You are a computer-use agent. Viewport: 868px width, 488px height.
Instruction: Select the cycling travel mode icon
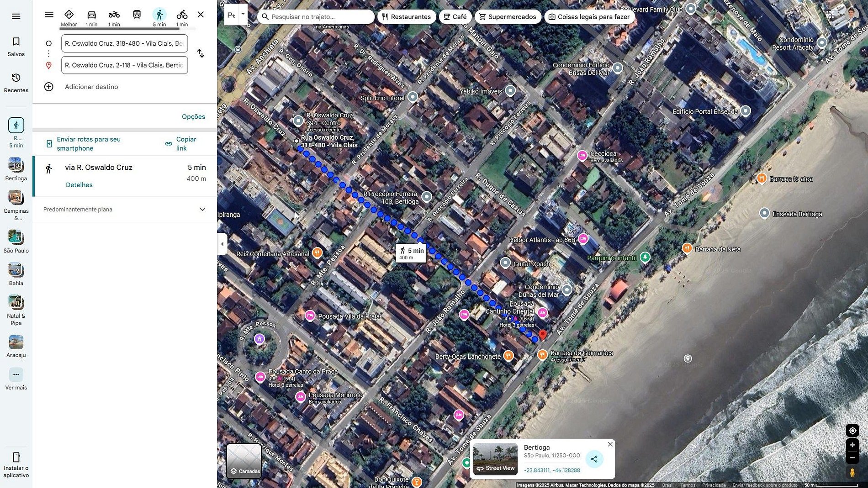point(182,15)
